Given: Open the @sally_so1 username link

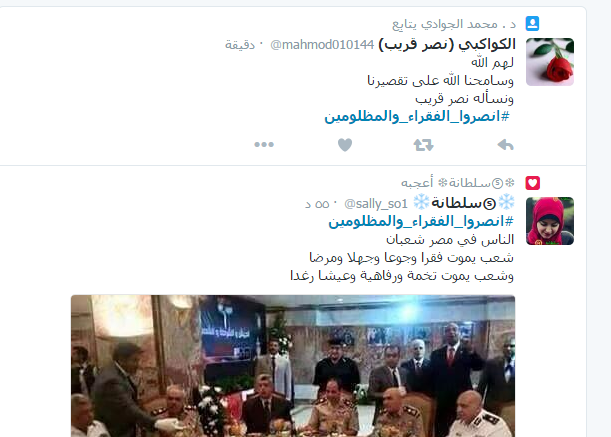Looking at the screenshot, I should tap(376, 203).
